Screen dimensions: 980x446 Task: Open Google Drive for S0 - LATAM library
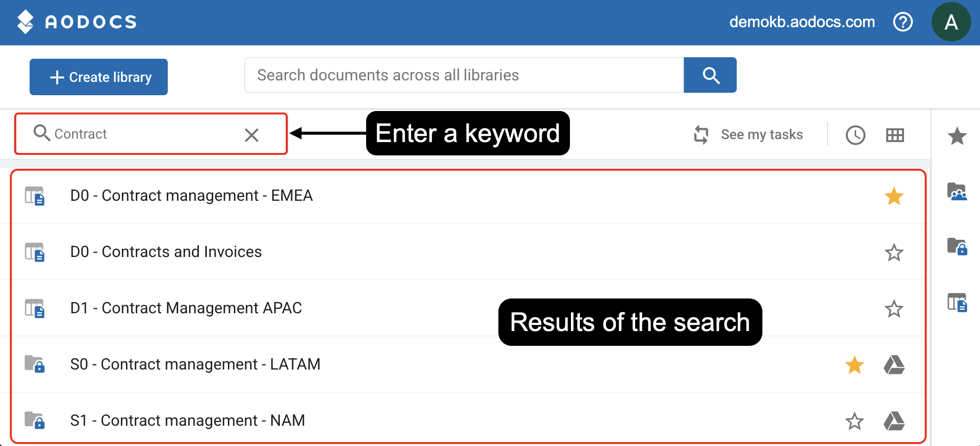894,365
